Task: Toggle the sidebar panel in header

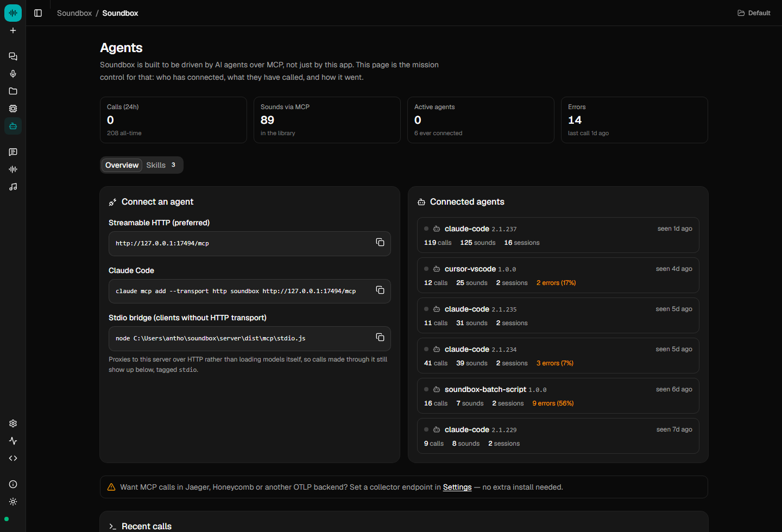Action: [x=38, y=13]
